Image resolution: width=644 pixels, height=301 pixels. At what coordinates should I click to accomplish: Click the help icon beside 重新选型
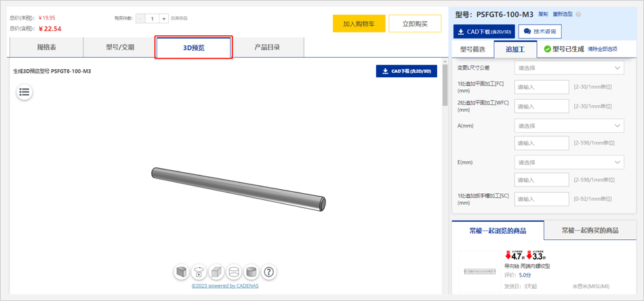[x=578, y=14]
